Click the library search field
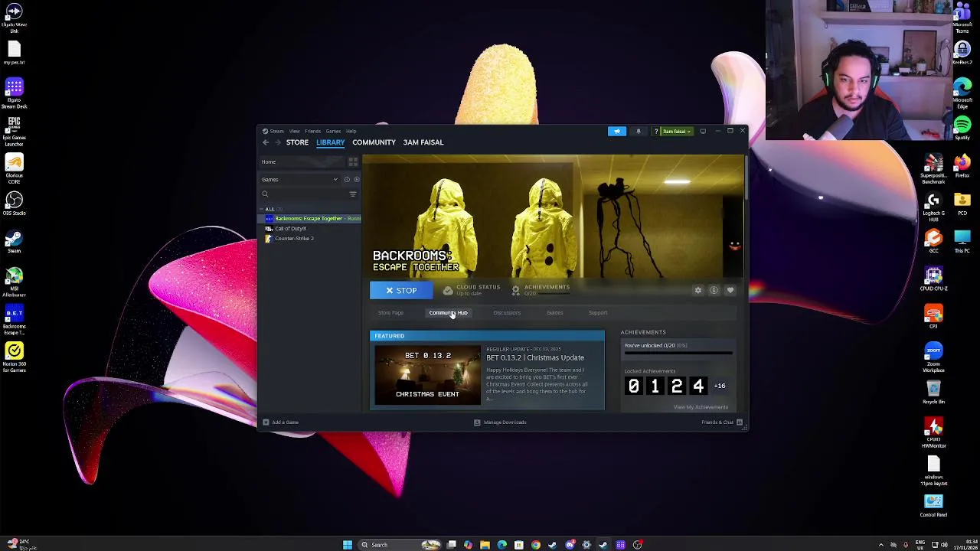Screen dimensions: 980x551 point(303,194)
